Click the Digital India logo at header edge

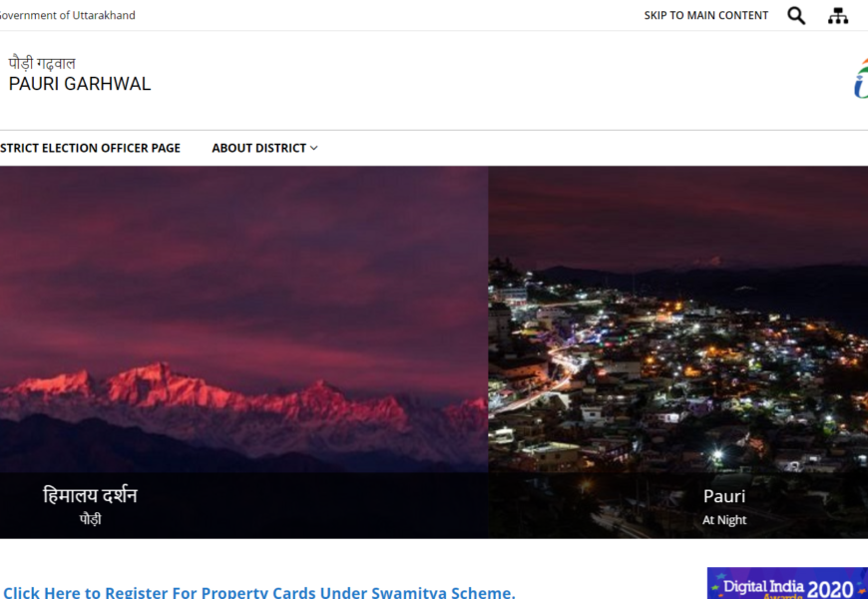pyautogui.click(x=861, y=79)
